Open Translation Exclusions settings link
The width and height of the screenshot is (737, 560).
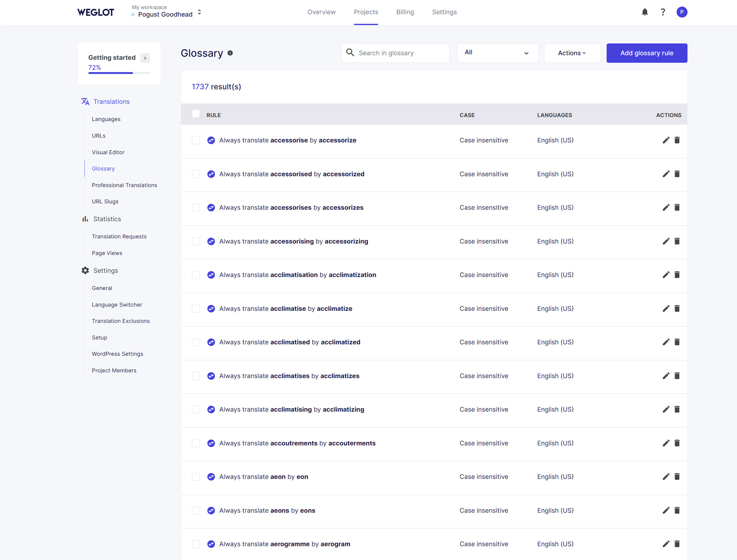(121, 321)
